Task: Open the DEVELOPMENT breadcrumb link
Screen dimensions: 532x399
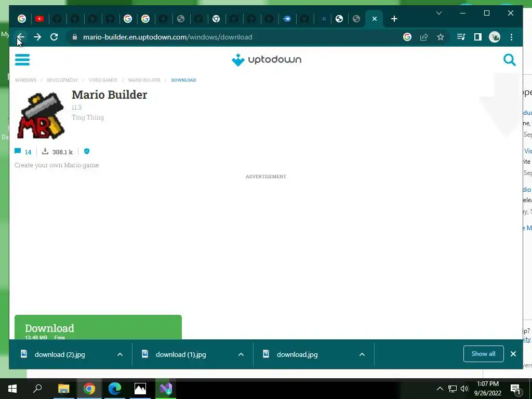Action: tap(62, 80)
